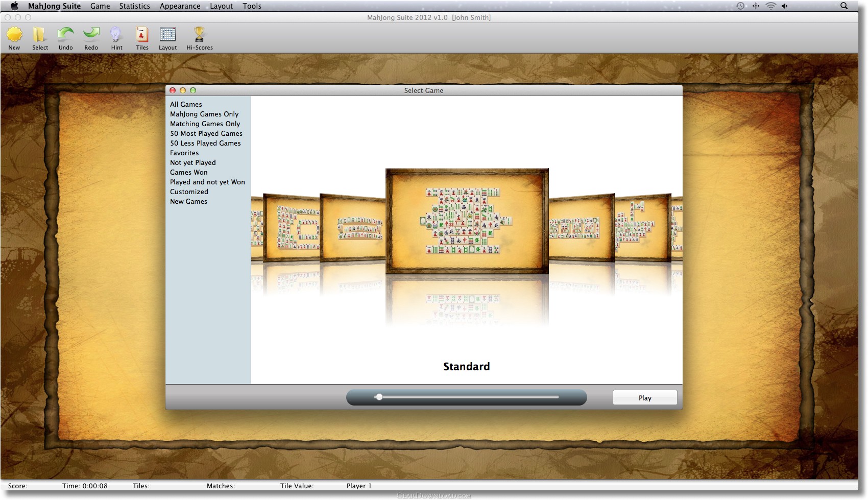Show Favorites list
Viewport: 868px width, 500px height.
(x=184, y=153)
